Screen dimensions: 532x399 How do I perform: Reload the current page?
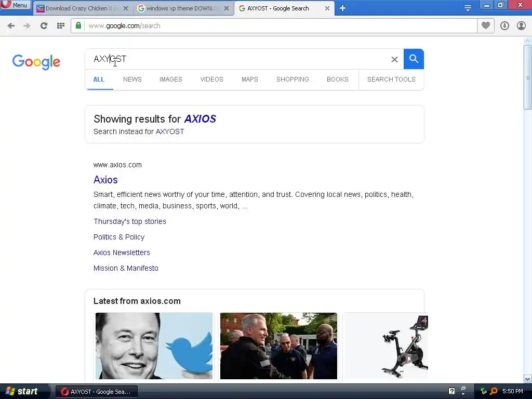[x=44, y=26]
